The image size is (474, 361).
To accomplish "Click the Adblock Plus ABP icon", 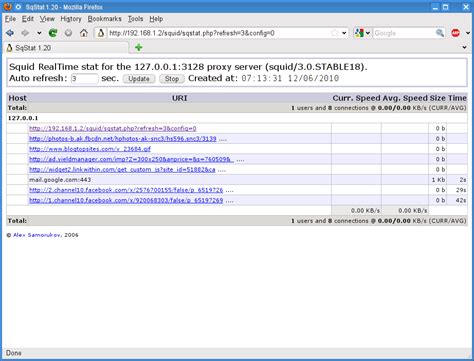I will [x=455, y=33].
